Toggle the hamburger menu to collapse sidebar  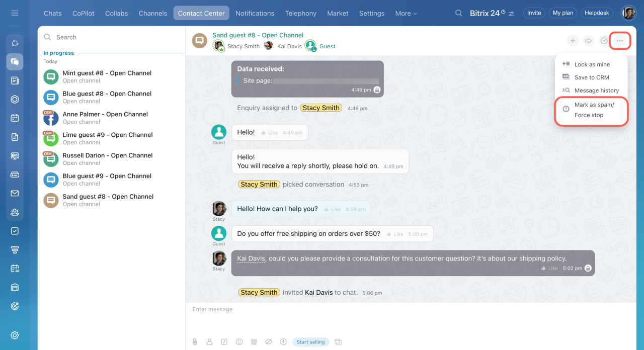(15, 13)
